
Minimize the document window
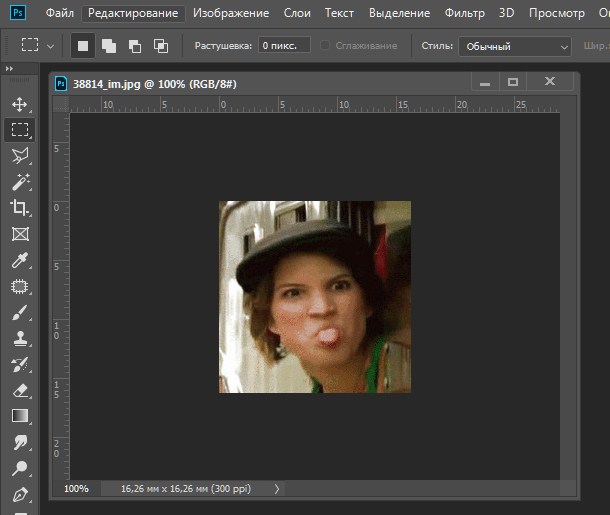point(485,82)
